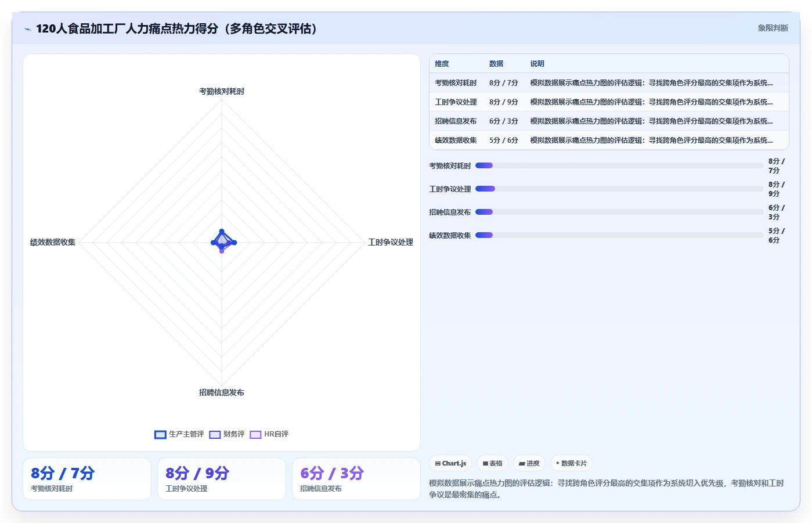
Task: Select the 工时争议处理 table row cell
Action: [x=456, y=102]
